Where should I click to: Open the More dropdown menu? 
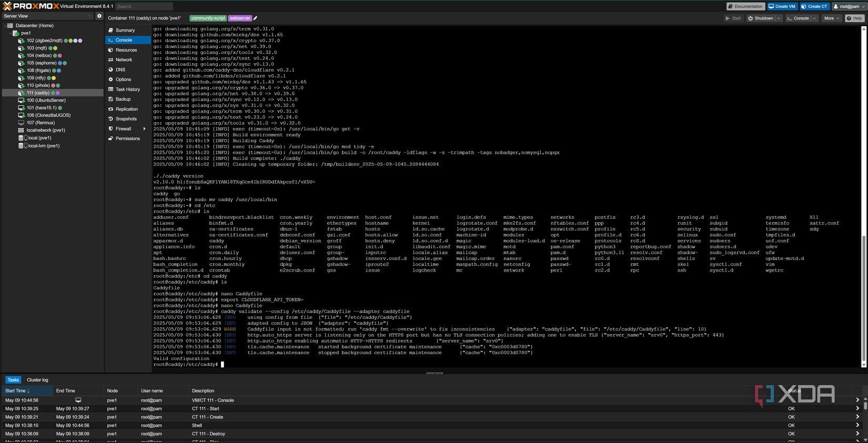pos(832,18)
